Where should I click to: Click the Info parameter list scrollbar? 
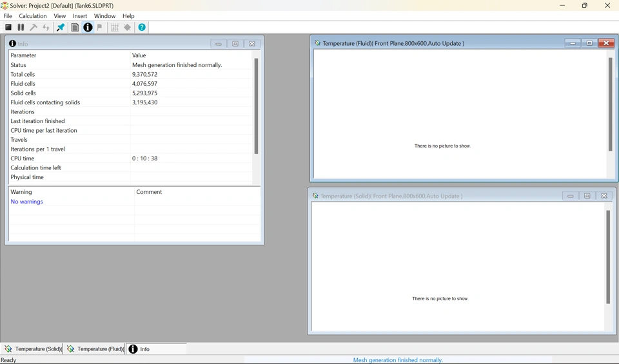point(256,106)
